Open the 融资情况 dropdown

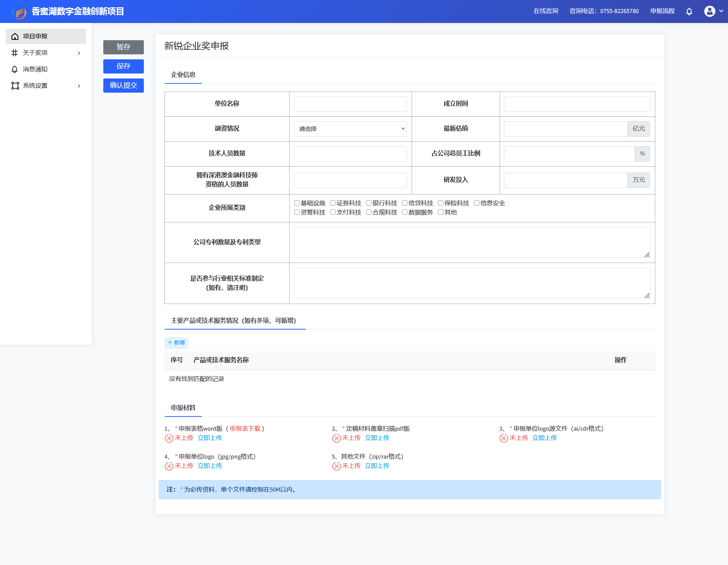coord(350,129)
